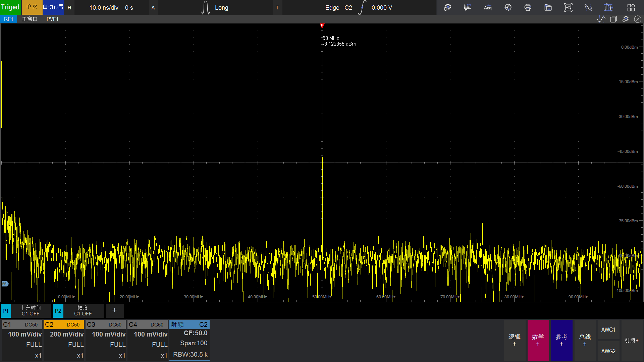Click the 50 MHz marker readout
The height and width of the screenshot is (362, 644).
pos(331,38)
